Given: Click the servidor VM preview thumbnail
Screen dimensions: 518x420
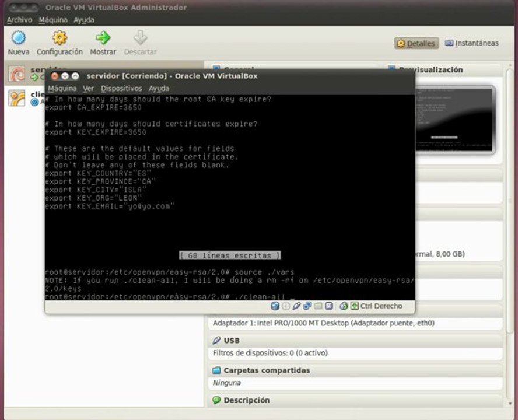Looking at the screenshot, I should [x=455, y=120].
